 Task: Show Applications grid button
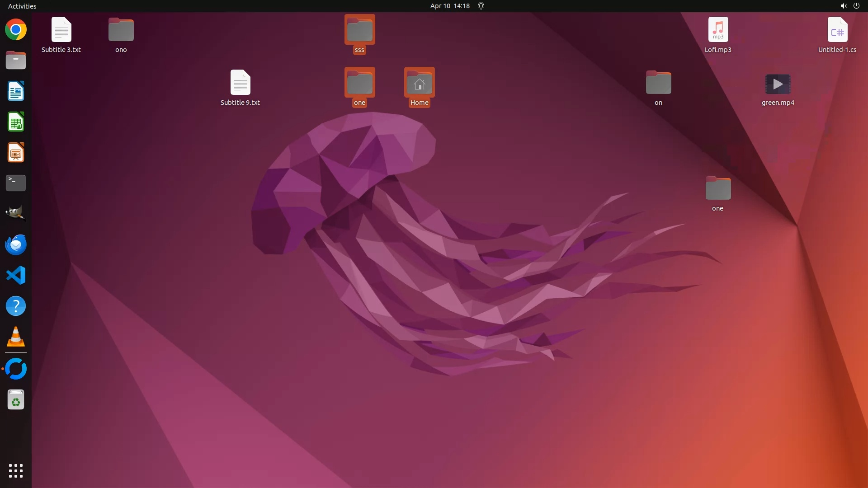pyautogui.click(x=16, y=470)
